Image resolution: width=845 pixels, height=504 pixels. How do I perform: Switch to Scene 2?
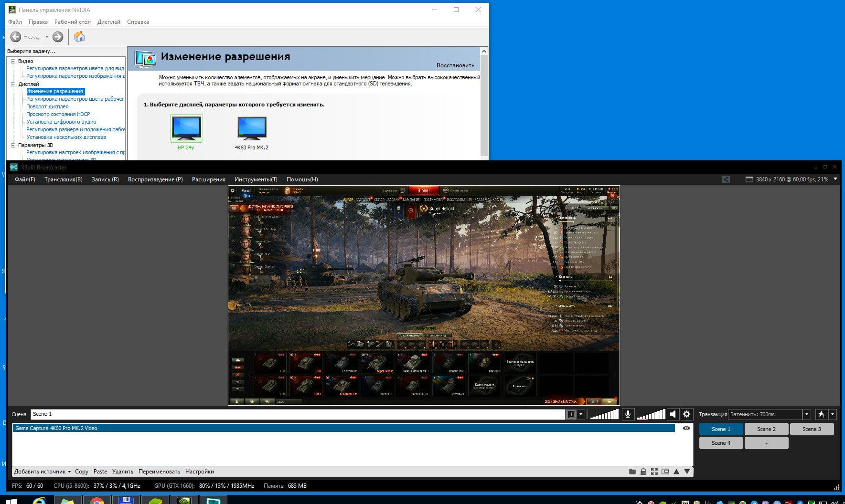coord(766,429)
